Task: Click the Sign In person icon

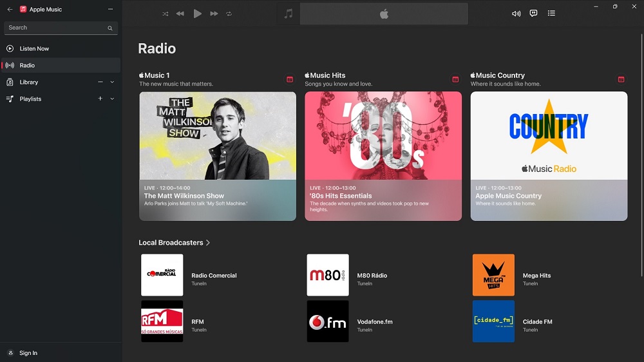Action: click(x=11, y=353)
